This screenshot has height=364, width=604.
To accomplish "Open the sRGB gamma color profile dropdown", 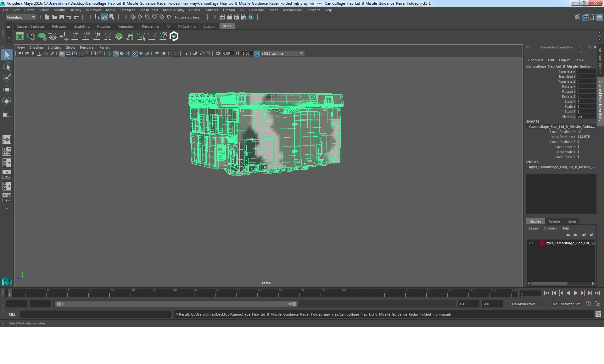I will pos(302,53).
